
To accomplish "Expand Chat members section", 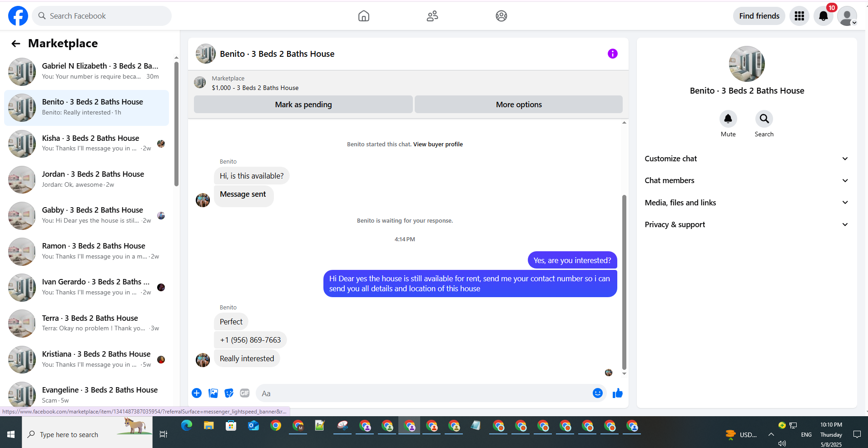I will [747, 180].
